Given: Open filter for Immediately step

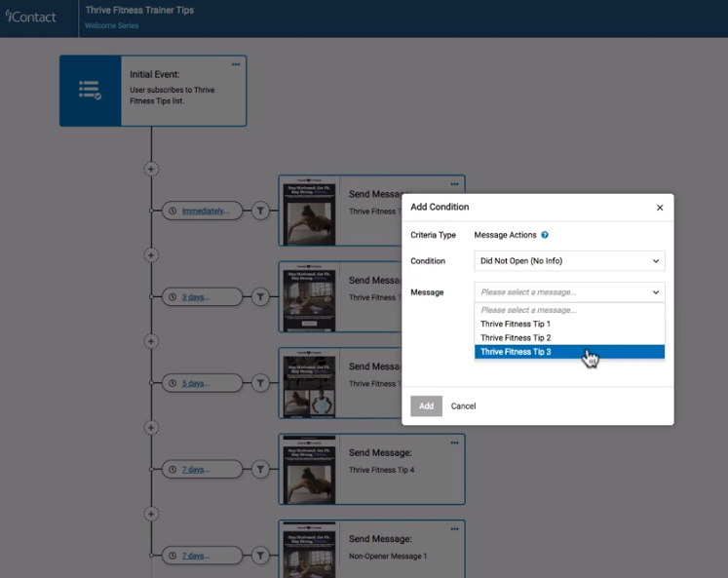Looking at the screenshot, I should tap(260, 211).
